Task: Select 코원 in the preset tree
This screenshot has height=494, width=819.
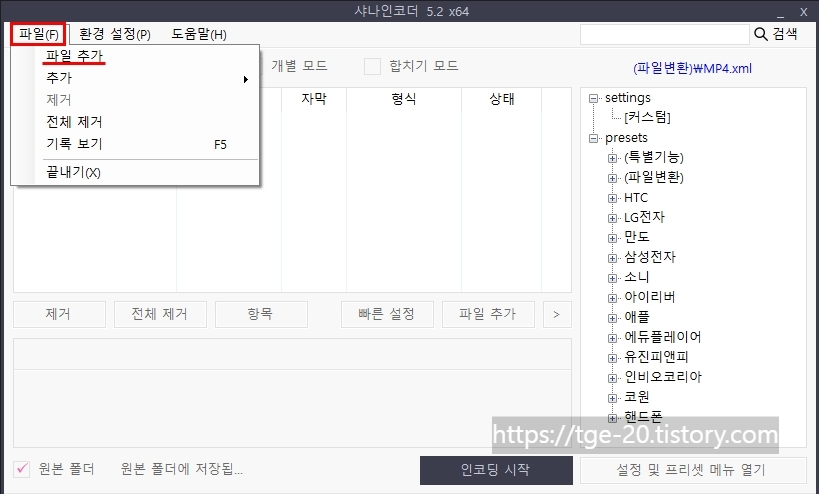Action: pyautogui.click(x=637, y=397)
